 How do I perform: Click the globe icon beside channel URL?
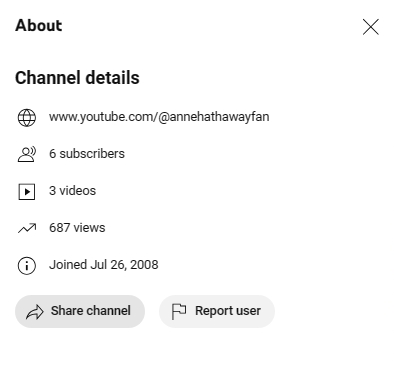27,118
